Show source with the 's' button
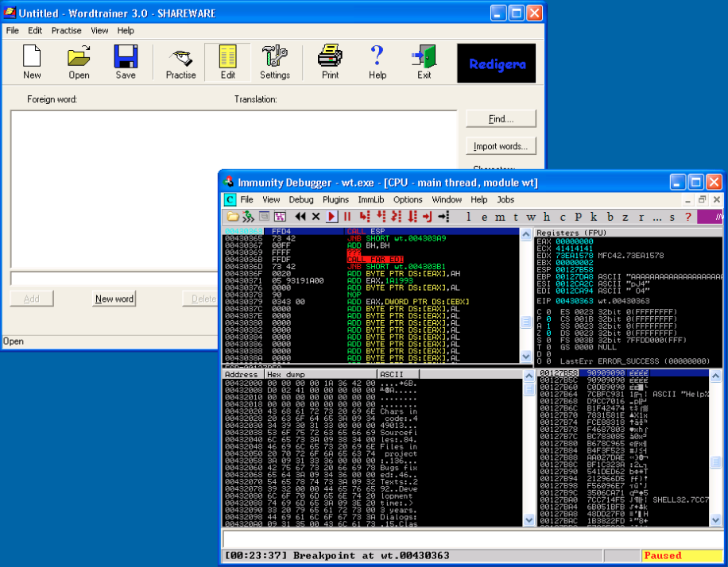Screen dimensions: 728x567 pyautogui.click(x=672, y=217)
